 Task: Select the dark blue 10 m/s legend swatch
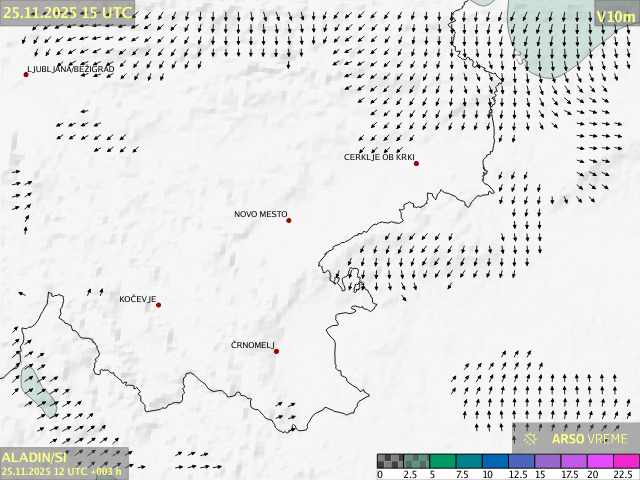(x=494, y=461)
